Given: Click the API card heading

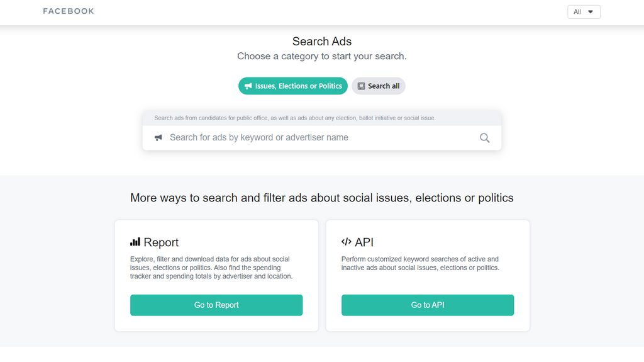Looking at the screenshot, I should pos(364,242).
